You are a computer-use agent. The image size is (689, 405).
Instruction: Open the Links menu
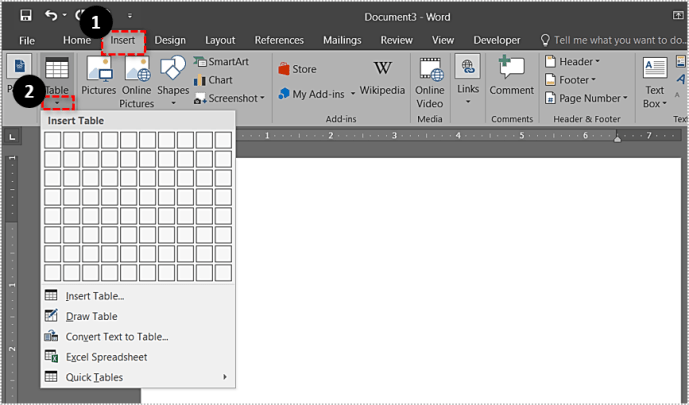point(468,81)
